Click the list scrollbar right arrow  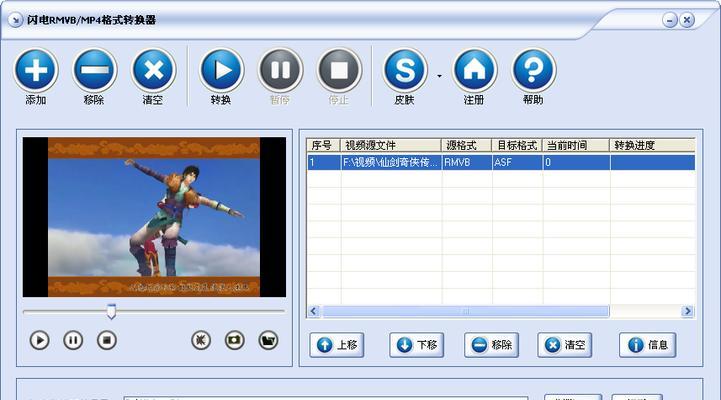point(687,311)
